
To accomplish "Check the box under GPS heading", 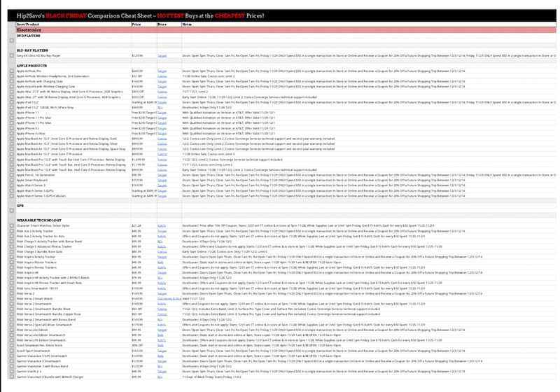I will [12, 211].
